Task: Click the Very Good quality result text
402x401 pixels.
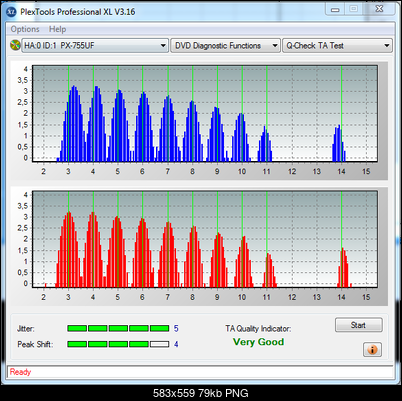Action: (x=258, y=342)
